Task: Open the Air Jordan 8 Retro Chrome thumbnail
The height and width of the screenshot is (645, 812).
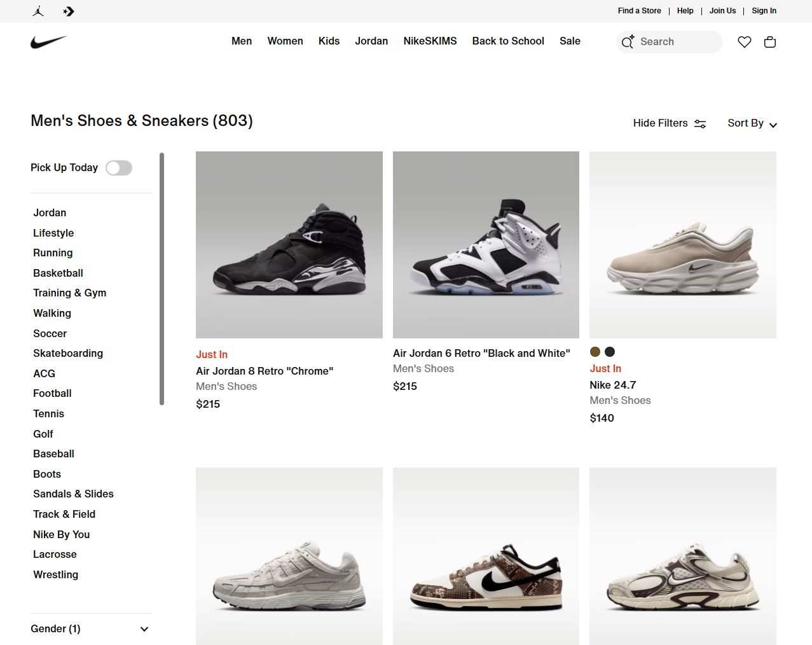Action: click(289, 245)
